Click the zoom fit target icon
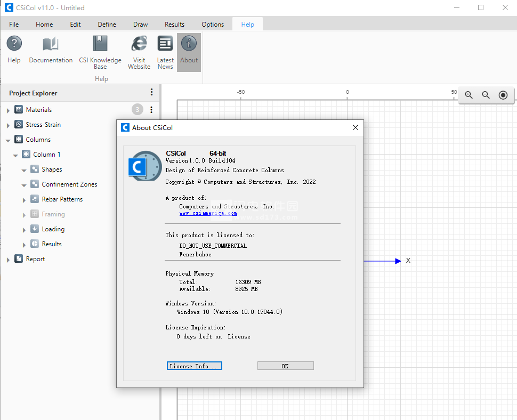 pyautogui.click(x=503, y=95)
